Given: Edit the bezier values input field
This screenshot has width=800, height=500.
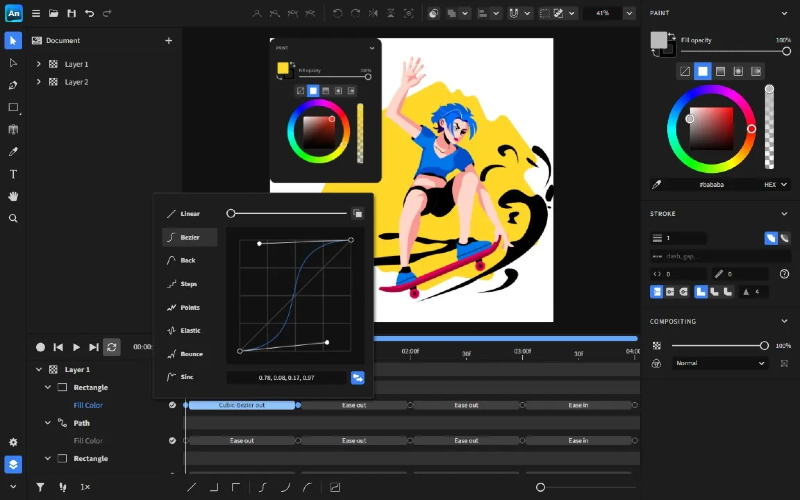Looking at the screenshot, I should click(286, 378).
